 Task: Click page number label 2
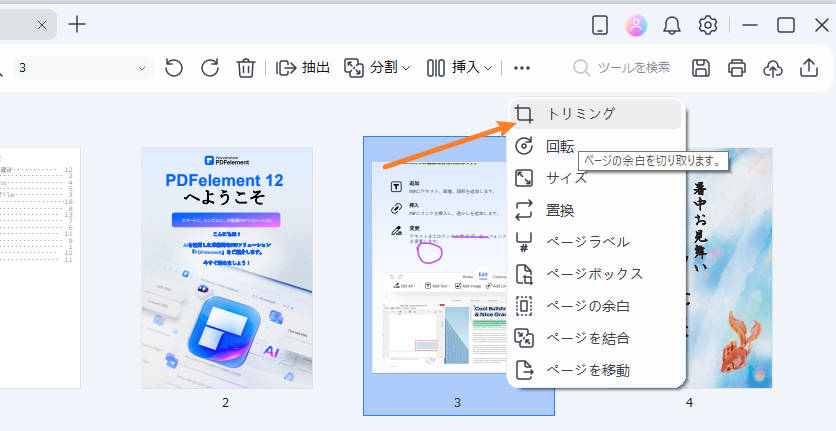click(226, 403)
